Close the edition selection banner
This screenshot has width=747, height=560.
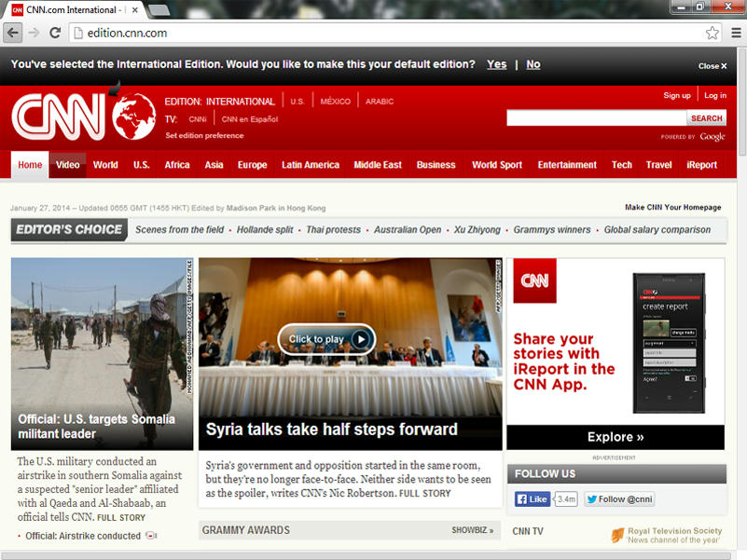coord(712,66)
